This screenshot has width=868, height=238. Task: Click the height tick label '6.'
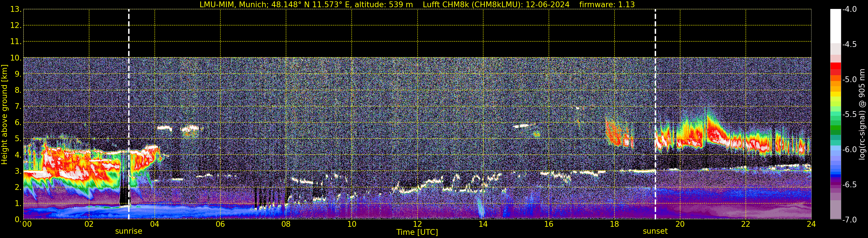tap(18, 122)
